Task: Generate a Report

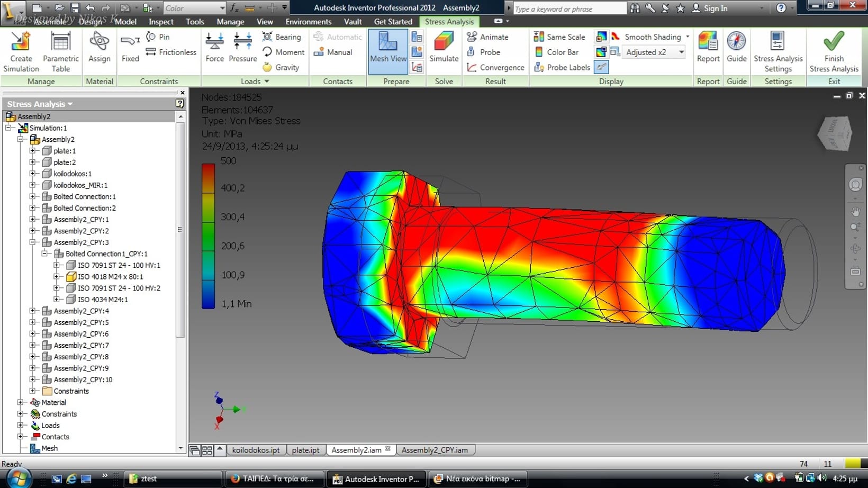Action: coord(708,48)
